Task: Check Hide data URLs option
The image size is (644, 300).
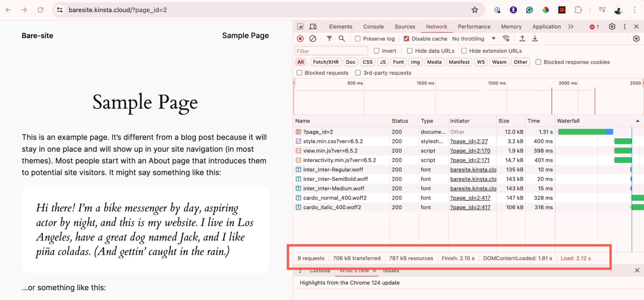Action: (410, 51)
